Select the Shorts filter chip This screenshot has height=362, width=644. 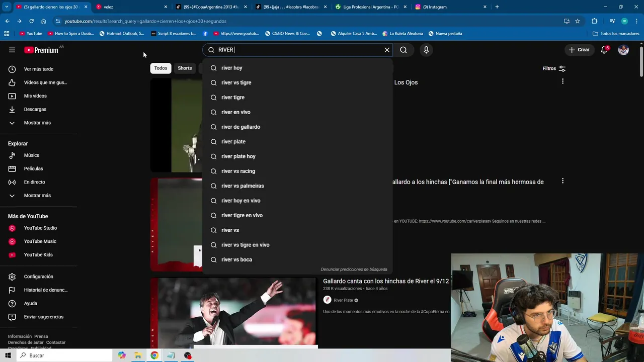(x=185, y=68)
